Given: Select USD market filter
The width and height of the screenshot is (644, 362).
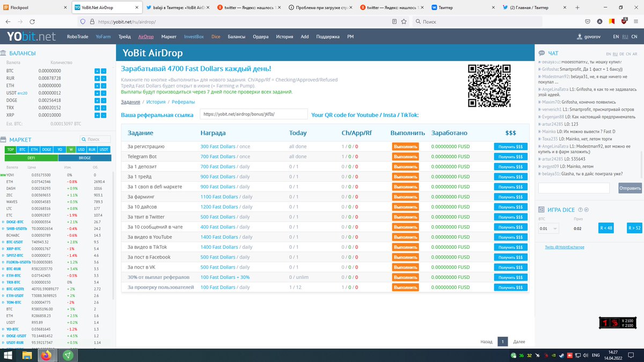Looking at the screenshot, I should click(82, 150).
